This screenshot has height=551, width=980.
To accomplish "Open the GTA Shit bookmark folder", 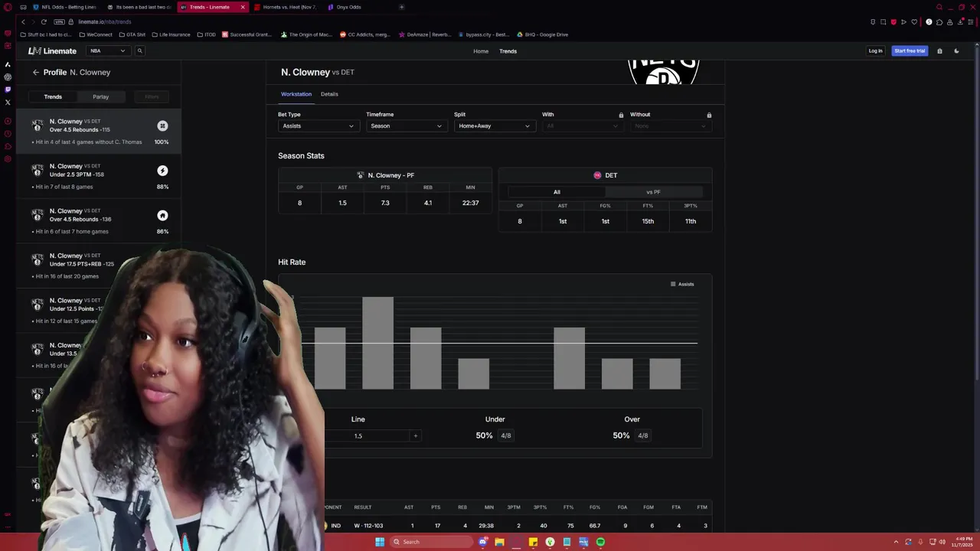I will tap(132, 34).
